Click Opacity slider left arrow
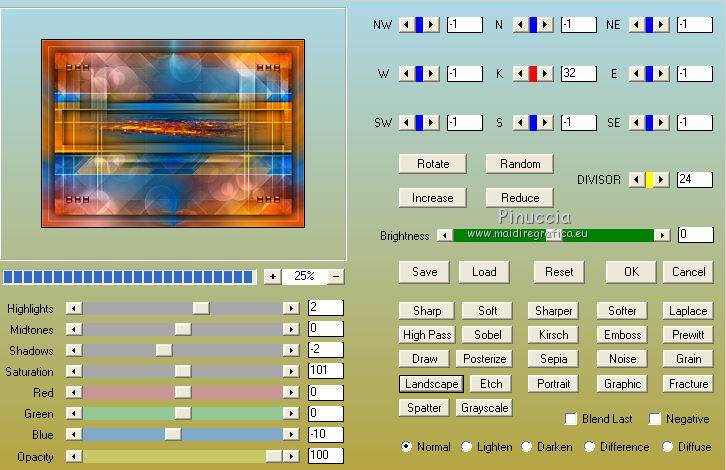726x470 pixels. (74, 457)
